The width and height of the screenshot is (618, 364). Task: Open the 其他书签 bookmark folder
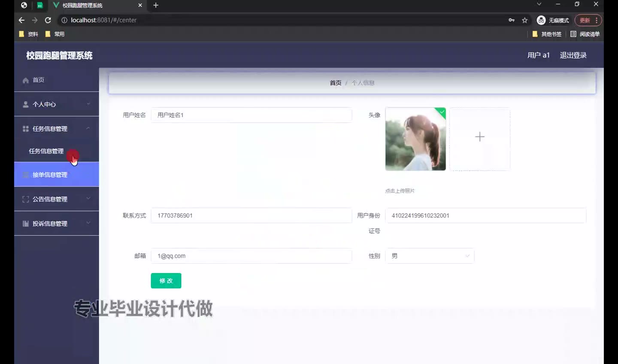tap(547, 34)
